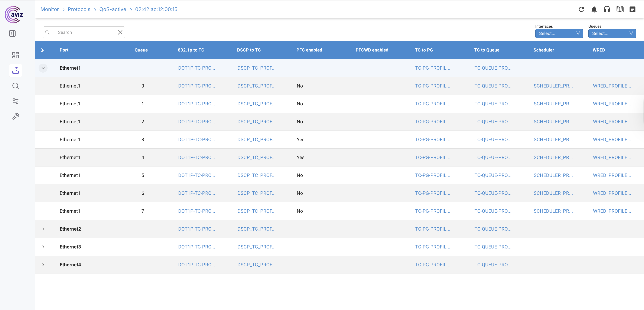This screenshot has height=310, width=644.
Task: Open the notifications bell
Action: 594,10
